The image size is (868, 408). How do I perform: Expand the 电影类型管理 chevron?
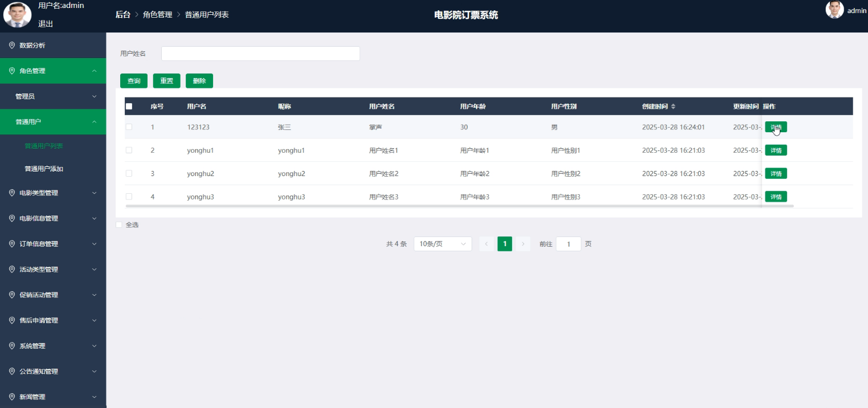click(x=95, y=193)
